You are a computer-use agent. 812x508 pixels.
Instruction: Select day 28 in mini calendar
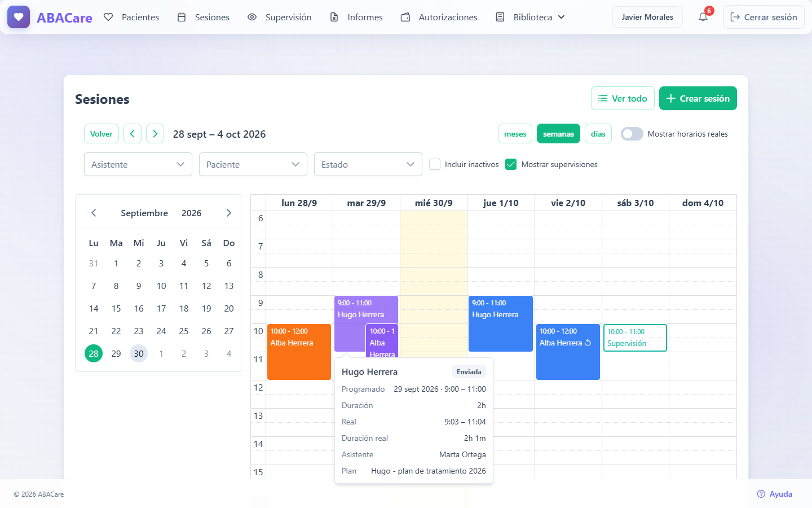pos(94,353)
